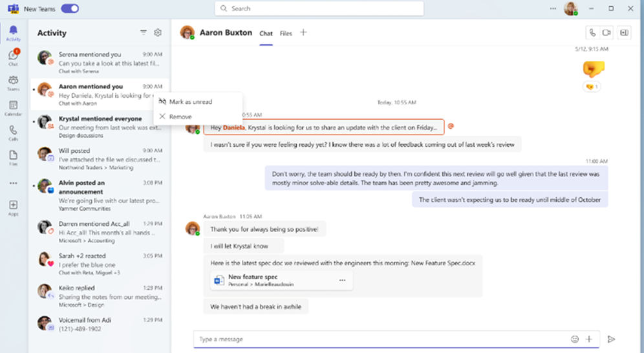644x353 pixels.
Task: Start video call with Aaron Buxton
Action: 606,33
